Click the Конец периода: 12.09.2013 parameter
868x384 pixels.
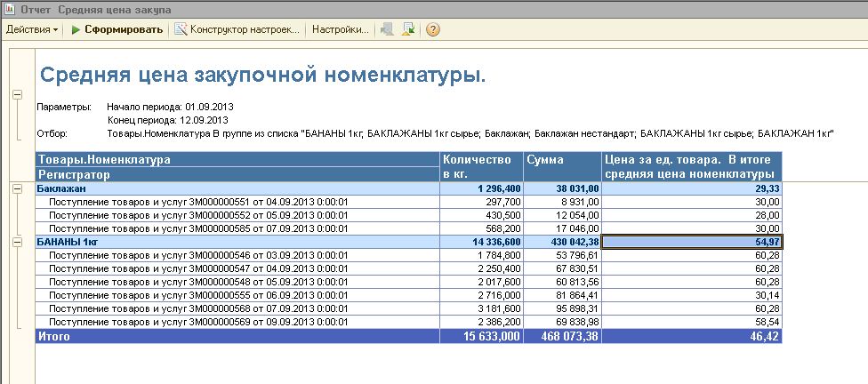[168, 119]
